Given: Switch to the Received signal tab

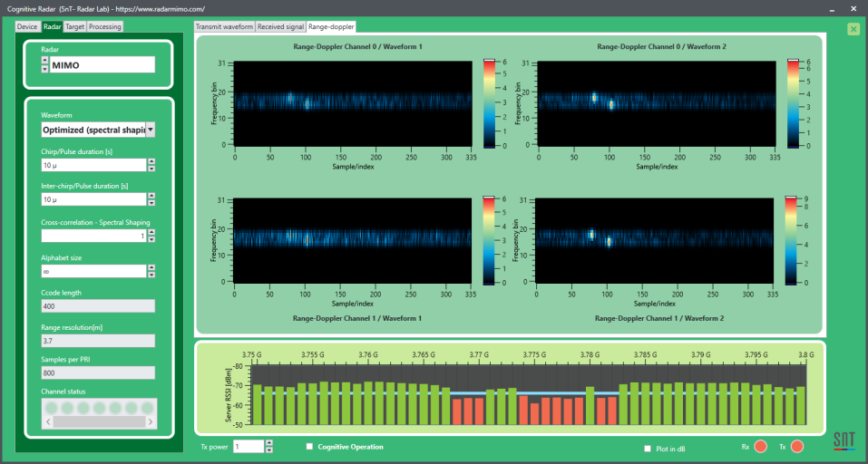Looking at the screenshot, I should [x=281, y=27].
